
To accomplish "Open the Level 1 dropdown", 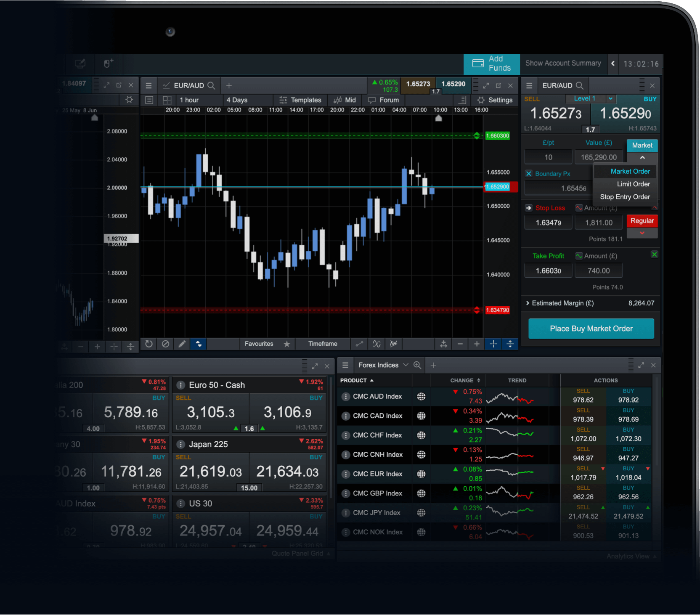I will [x=610, y=98].
